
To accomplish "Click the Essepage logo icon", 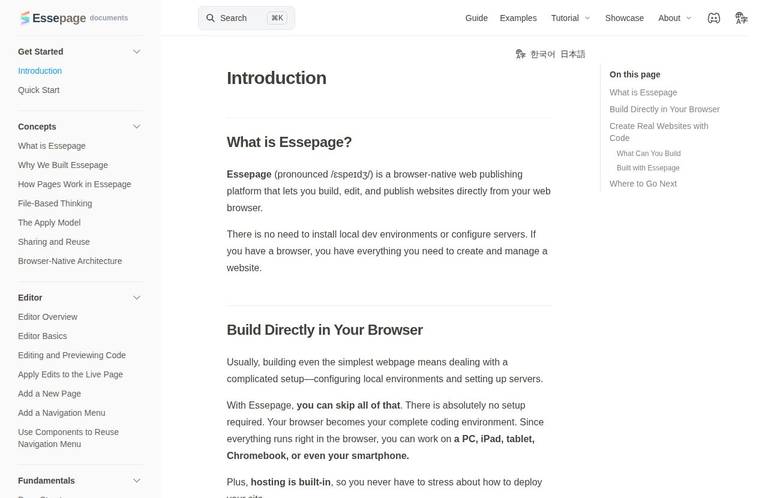I will tap(24, 18).
